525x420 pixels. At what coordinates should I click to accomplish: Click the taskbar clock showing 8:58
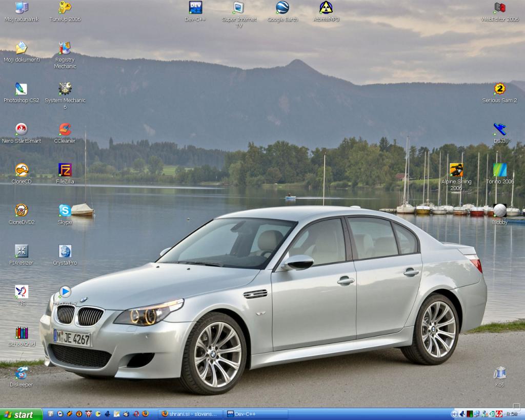[x=512, y=414]
